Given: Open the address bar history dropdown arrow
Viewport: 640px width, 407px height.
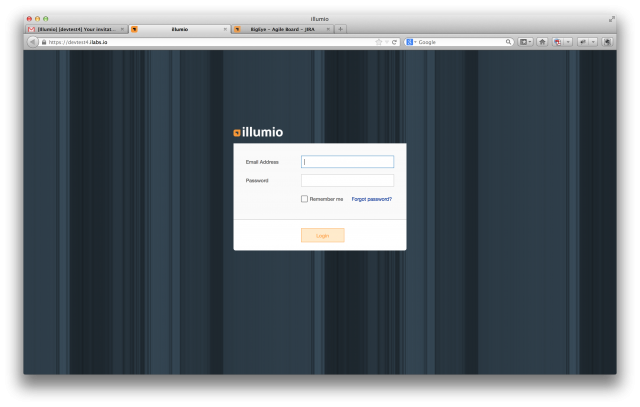Looking at the screenshot, I should click(x=387, y=42).
